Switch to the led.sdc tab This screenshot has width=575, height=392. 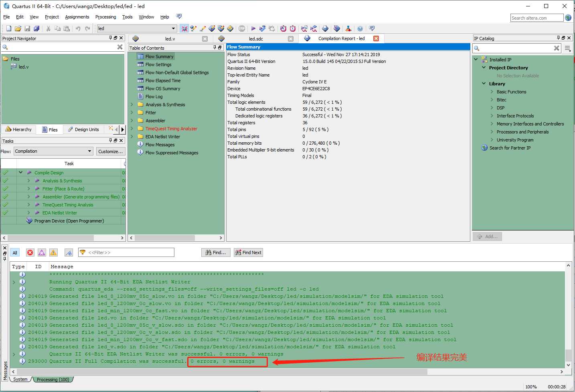click(x=256, y=39)
